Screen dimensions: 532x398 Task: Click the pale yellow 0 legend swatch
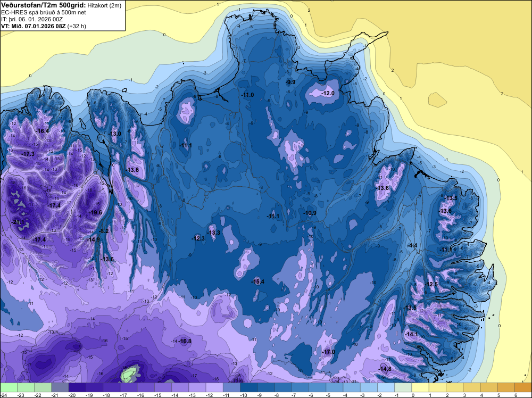click(420, 387)
